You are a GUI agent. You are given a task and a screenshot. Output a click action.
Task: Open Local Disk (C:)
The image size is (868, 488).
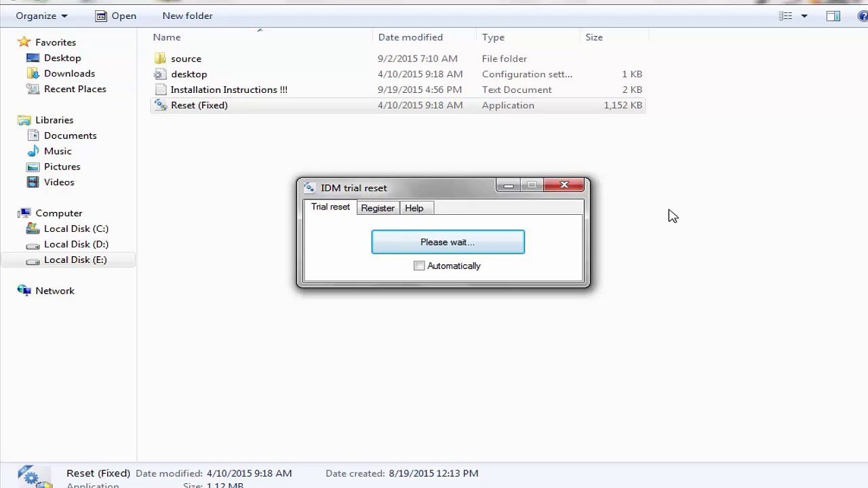coord(76,228)
